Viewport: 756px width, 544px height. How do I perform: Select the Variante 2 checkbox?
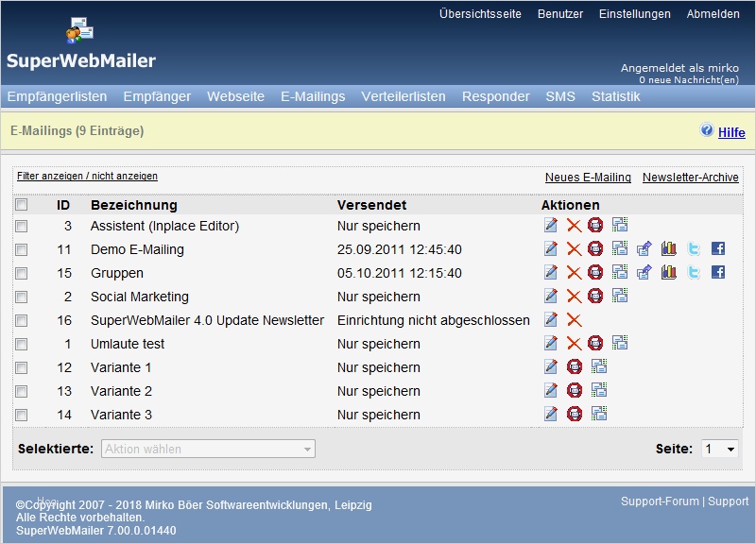(x=21, y=391)
